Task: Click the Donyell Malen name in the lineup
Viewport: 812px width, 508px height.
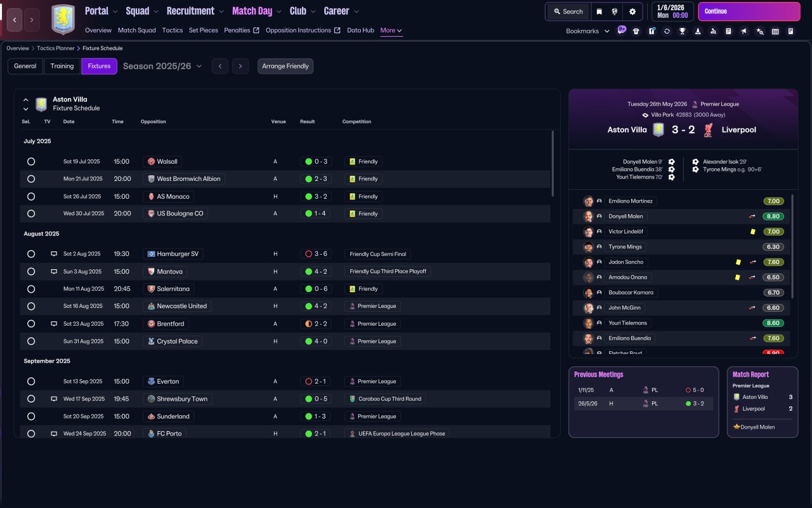Action: [626, 217]
